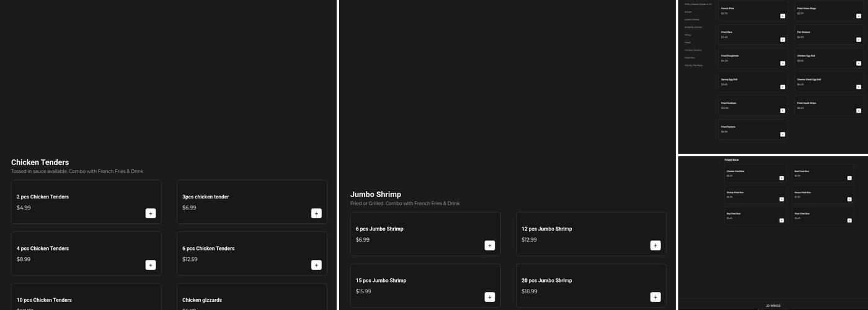Add House Fried Rice to order
The height and width of the screenshot is (310, 868).
(x=849, y=200)
